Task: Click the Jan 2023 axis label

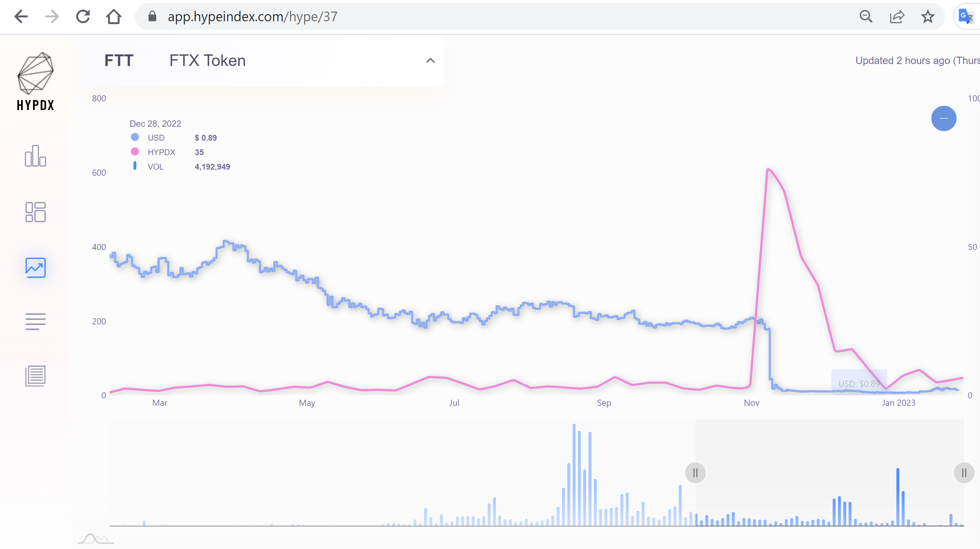Action: [x=898, y=403]
